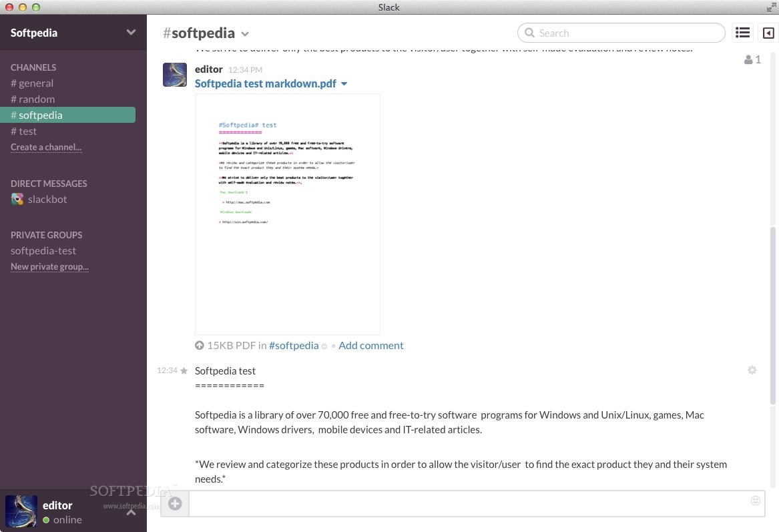Open the message actions gear icon
The image size is (779, 532).
click(x=752, y=370)
